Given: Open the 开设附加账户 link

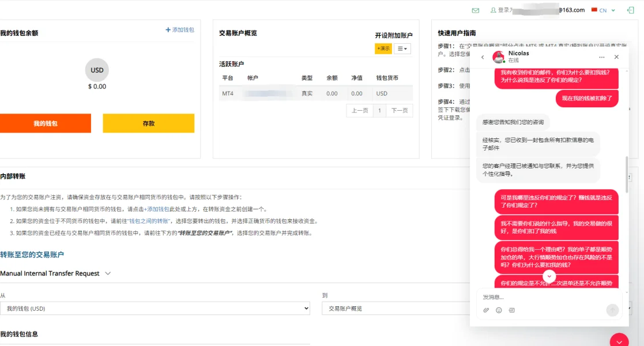Looking at the screenshot, I should tap(394, 34).
